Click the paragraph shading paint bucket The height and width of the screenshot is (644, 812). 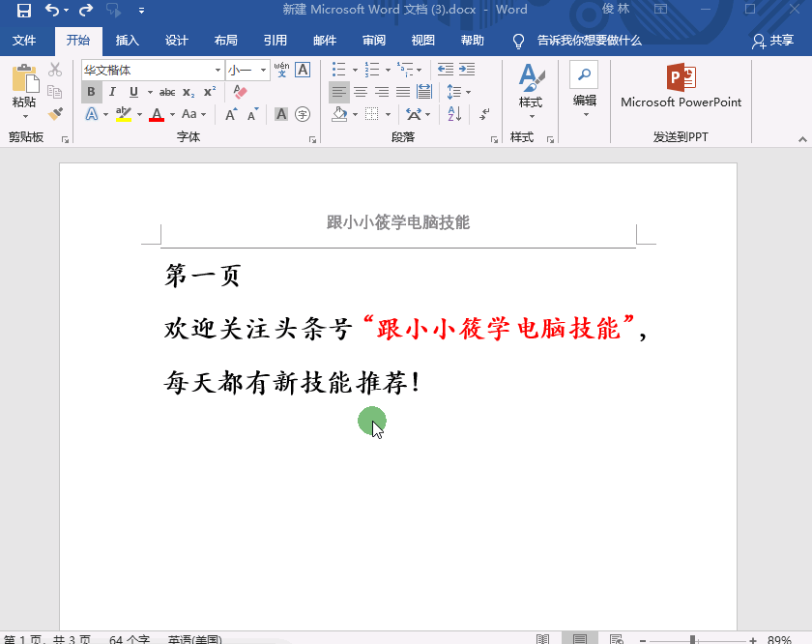click(x=339, y=114)
